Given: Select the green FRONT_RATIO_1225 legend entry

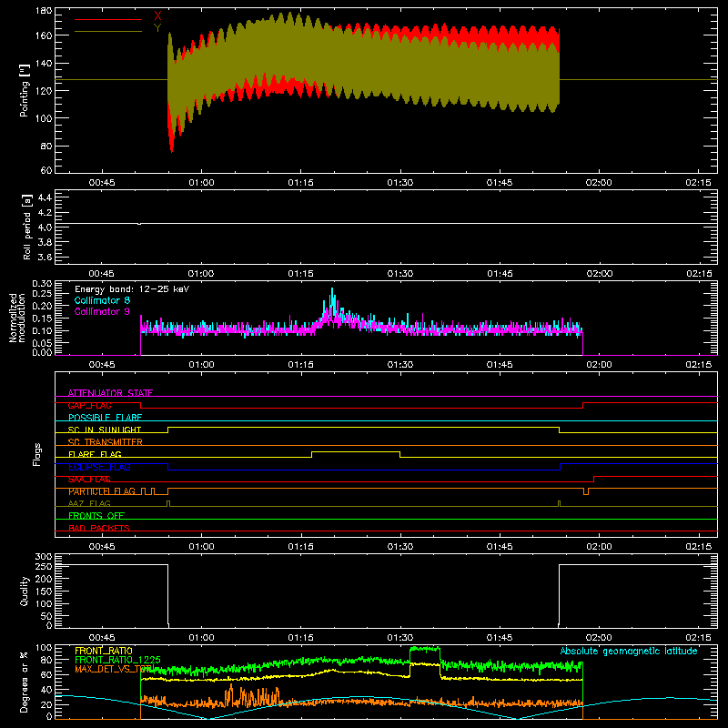Looking at the screenshot, I should pyautogui.click(x=118, y=660).
